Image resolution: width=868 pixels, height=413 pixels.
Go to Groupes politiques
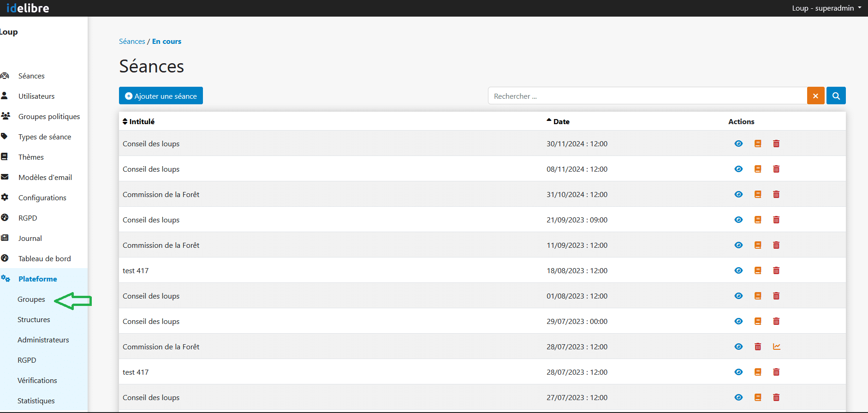click(x=49, y=116)
